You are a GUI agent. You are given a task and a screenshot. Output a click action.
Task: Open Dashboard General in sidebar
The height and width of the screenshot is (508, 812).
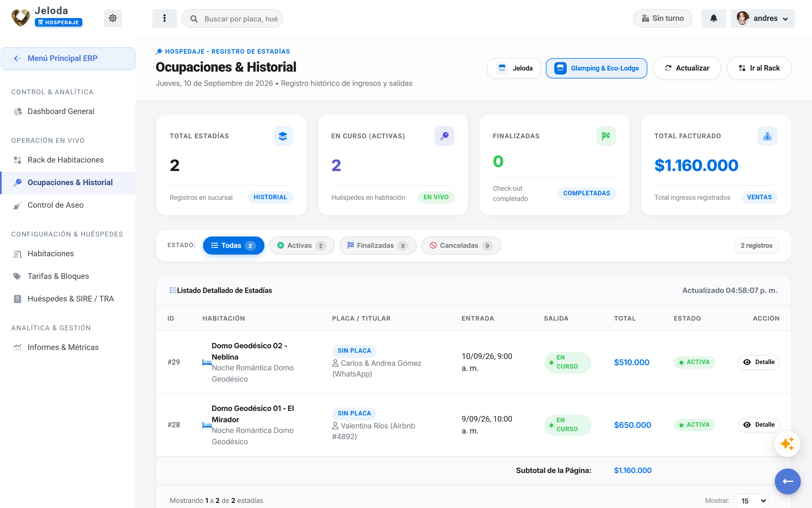pos(68,111)
